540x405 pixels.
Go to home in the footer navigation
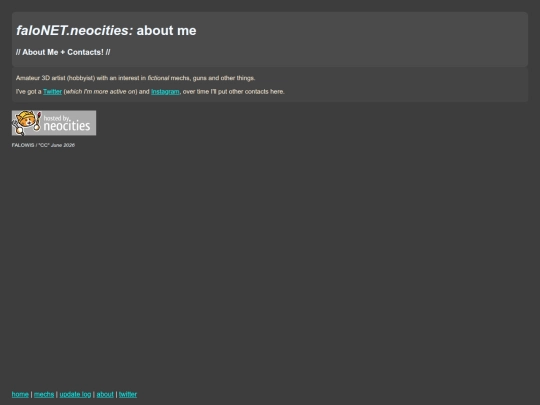click(x=20, y=394)
